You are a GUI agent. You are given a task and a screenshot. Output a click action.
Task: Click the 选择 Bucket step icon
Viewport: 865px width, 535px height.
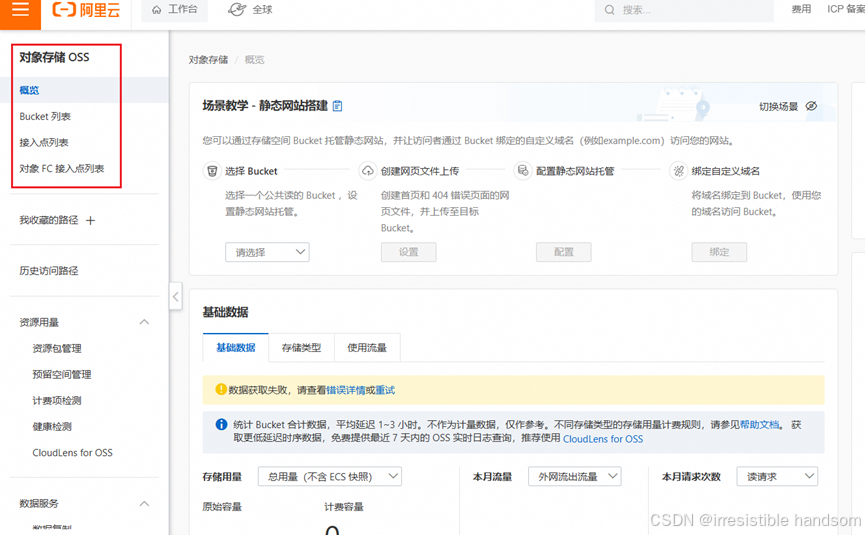pos(212,171)
